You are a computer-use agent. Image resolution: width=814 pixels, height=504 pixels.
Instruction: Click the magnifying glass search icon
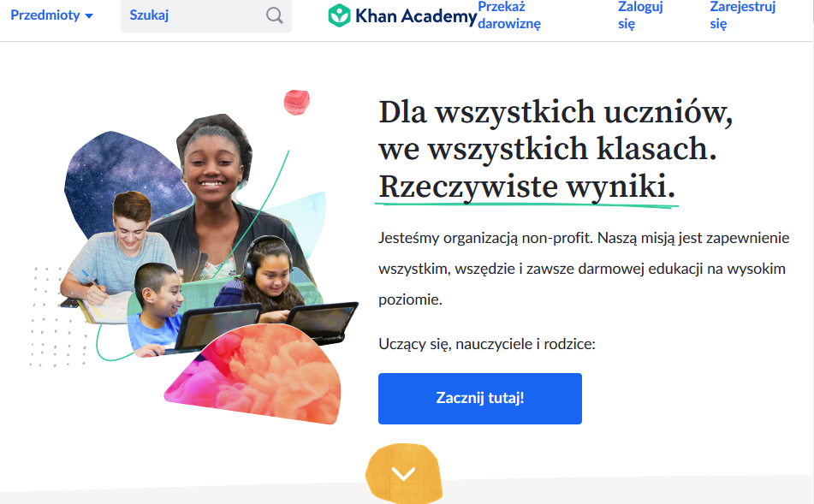tap(275, 15)
